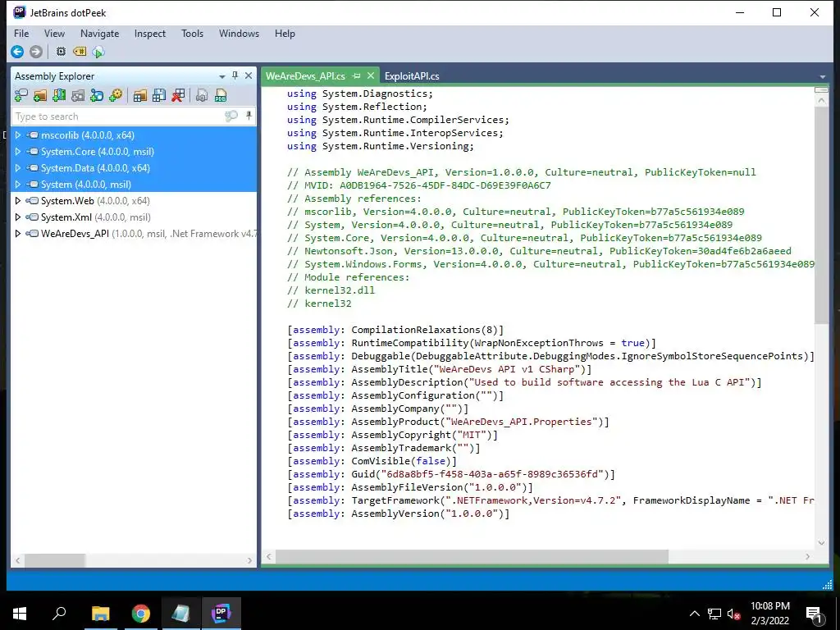Click the editor's scroll right arrow
Viewport: 840px width, 630px height.
tap(808, 557)
